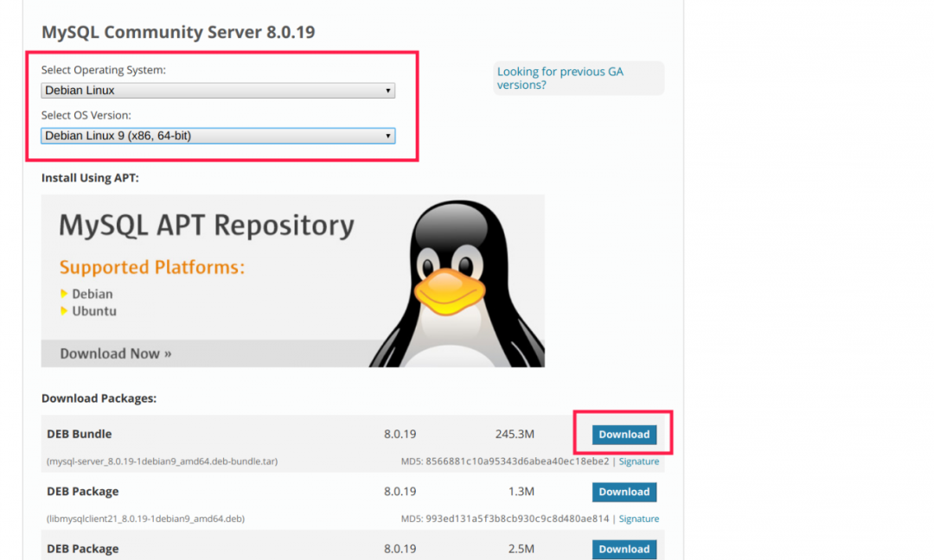
Task: Click the Install Using APT label
Action: coord(90,178)
